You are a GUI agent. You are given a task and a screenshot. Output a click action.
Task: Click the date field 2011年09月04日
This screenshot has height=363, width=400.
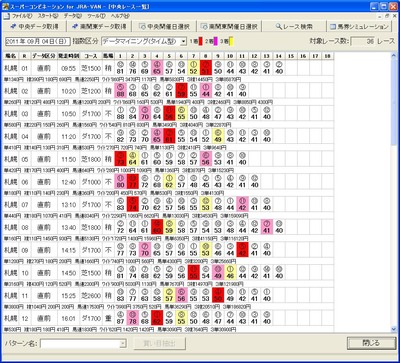(38, 41)
